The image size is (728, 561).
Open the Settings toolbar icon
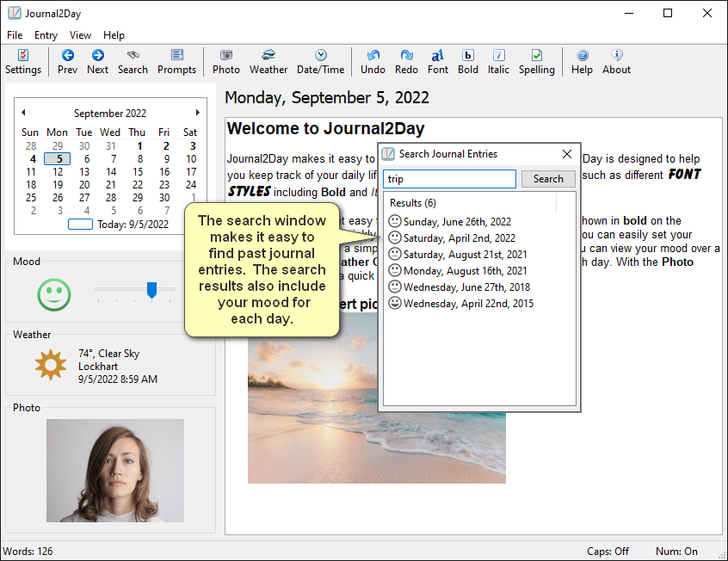[23, 62]
